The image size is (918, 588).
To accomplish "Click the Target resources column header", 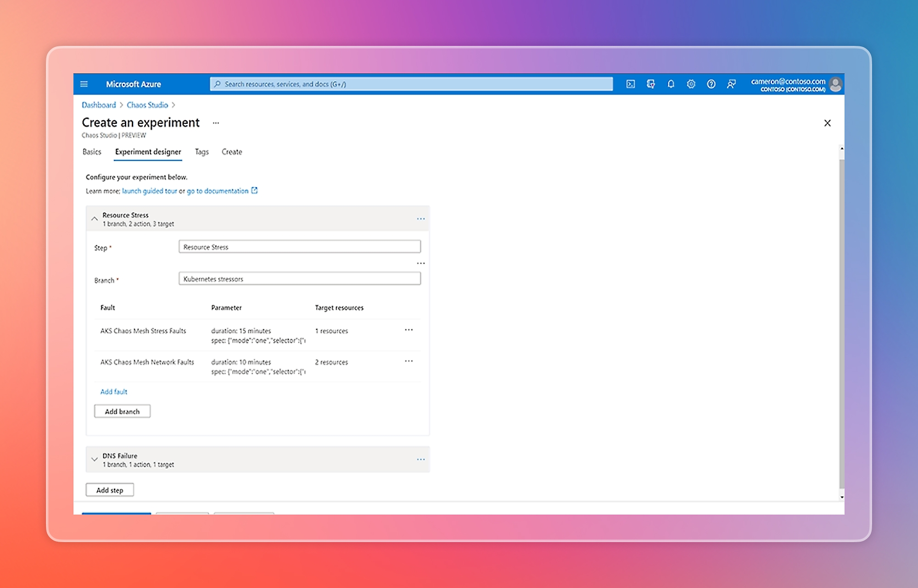I will [339, 308].
